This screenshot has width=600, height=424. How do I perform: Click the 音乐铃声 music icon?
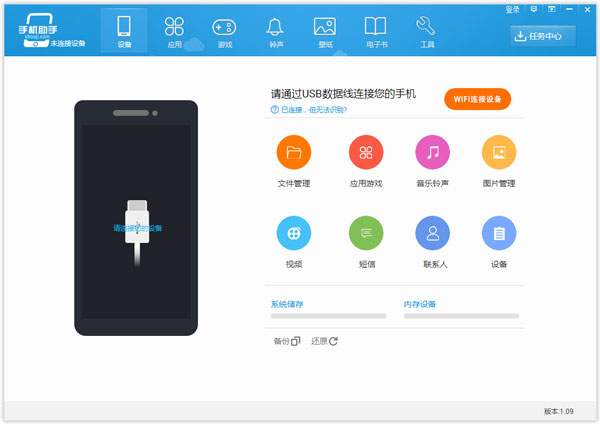point(432,153)
